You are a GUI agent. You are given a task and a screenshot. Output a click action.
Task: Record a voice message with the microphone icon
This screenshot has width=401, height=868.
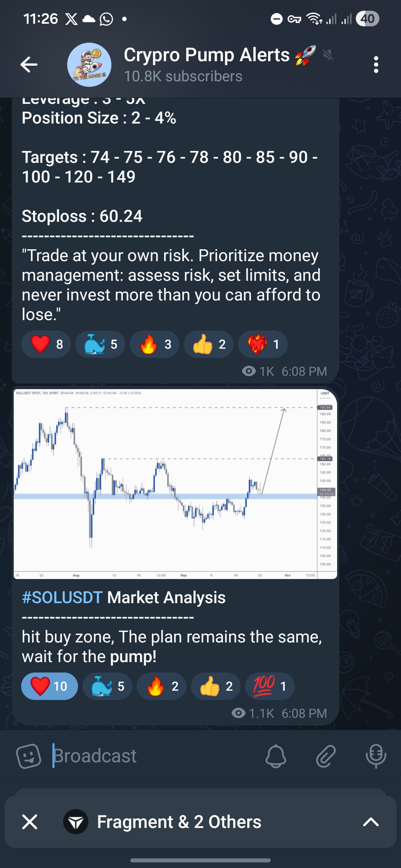tap(375, 756)
